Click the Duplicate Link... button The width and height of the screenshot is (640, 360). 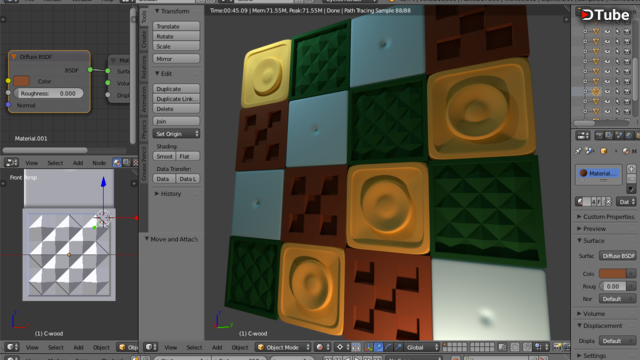click(176, 99)
